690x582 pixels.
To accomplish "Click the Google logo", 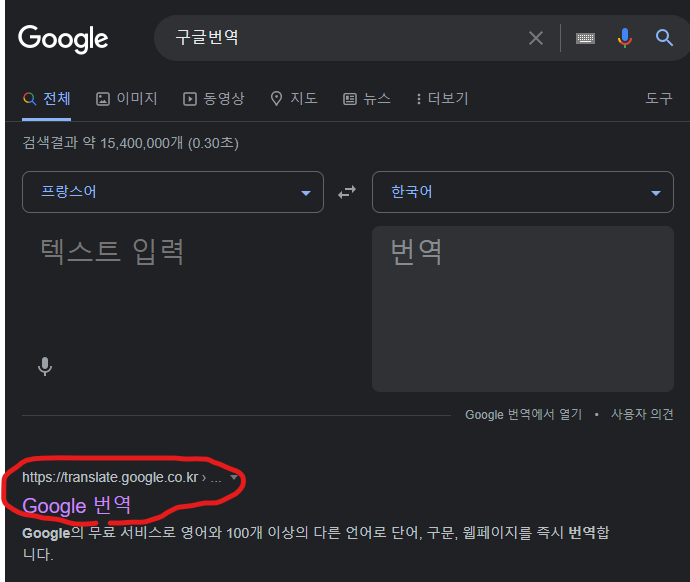I will 63,39.
